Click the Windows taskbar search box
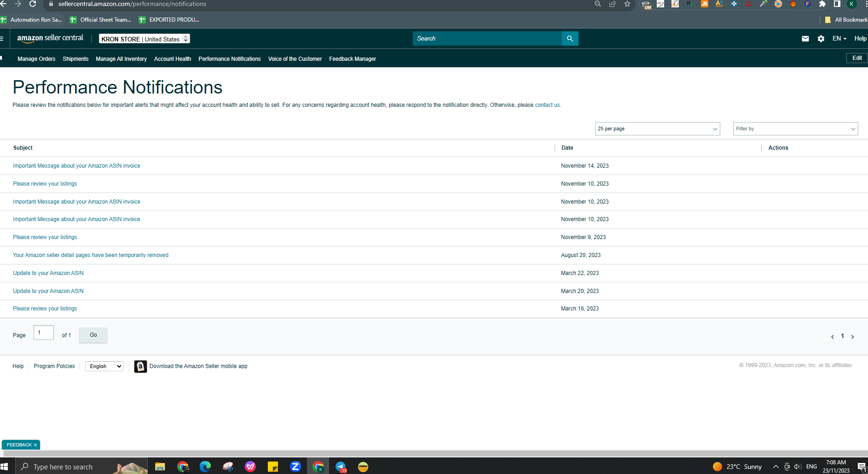This screenshot has width=868, height=474. (82, 467)
